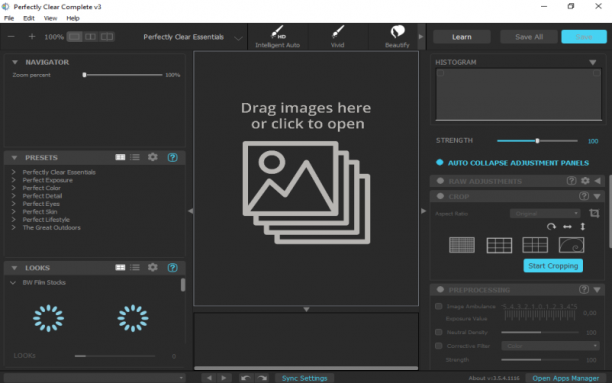The width and height of the screenshot is (612, 383).
Task: Click the Start Cropping button
Action: (553, 265)
